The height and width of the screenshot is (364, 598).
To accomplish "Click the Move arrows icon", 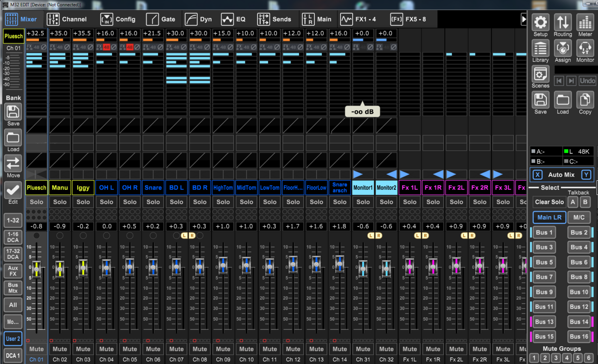I will tap(13, 164).
